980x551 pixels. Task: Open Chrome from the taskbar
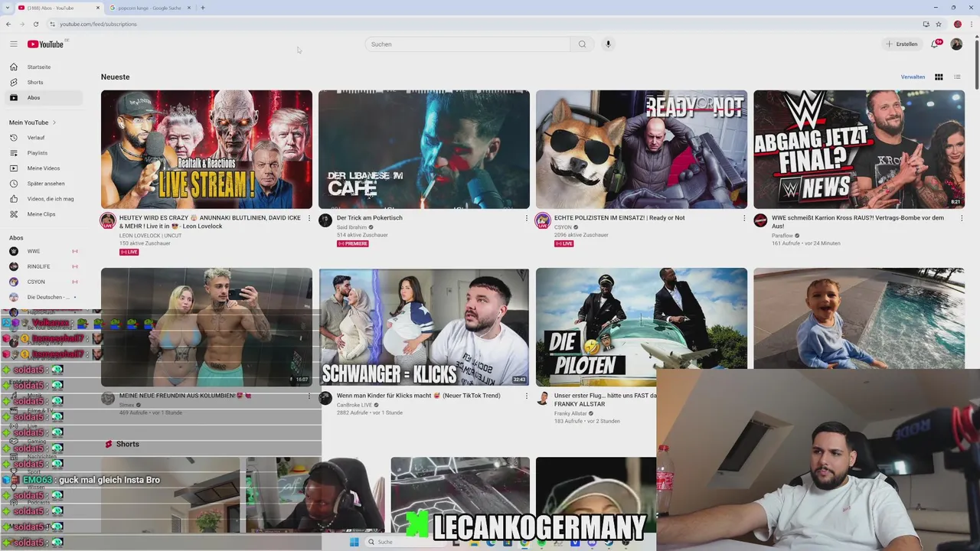(x=525, y=542)
